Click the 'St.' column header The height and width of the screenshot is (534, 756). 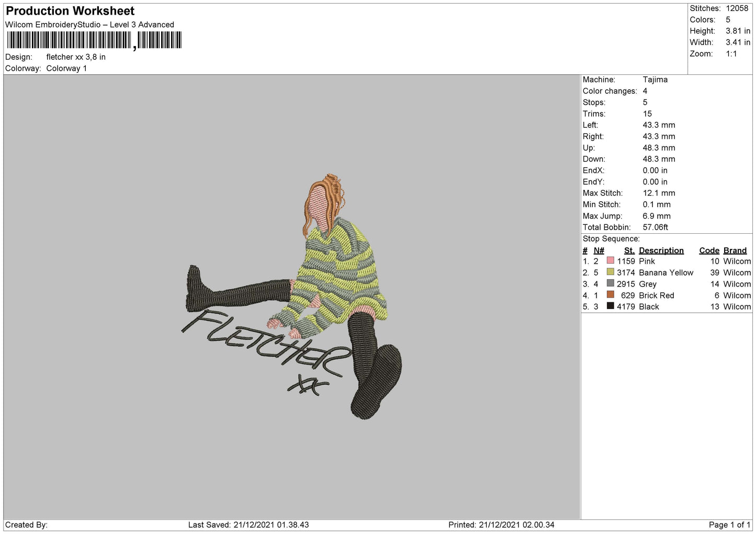629,251
